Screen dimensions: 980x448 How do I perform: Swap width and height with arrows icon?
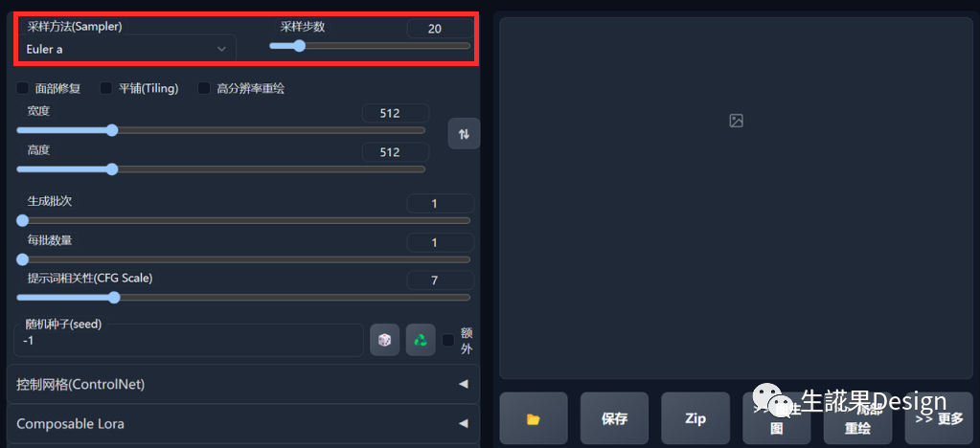click(x=464, y=134)
